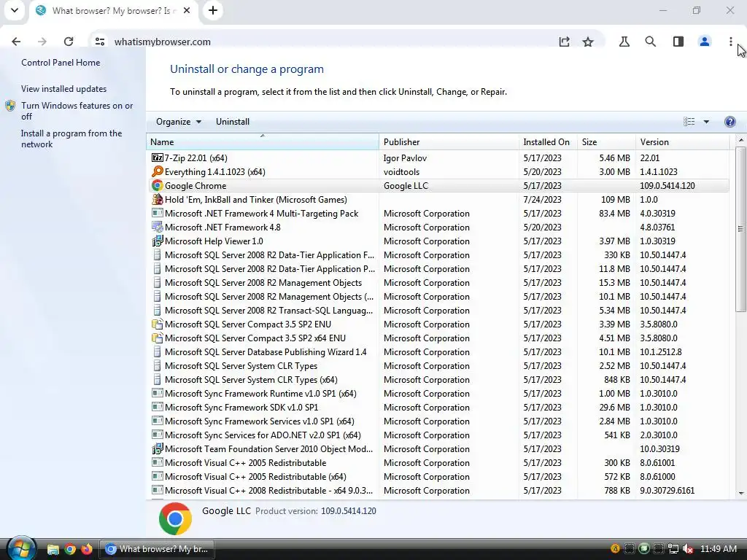Open Chrome Labs flask icon

[x=624, y=42]
